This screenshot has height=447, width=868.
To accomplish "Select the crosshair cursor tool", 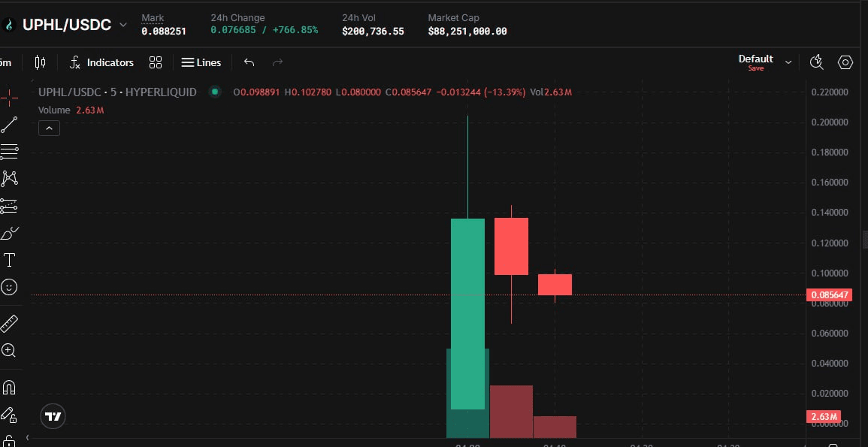I will [9, 98].
